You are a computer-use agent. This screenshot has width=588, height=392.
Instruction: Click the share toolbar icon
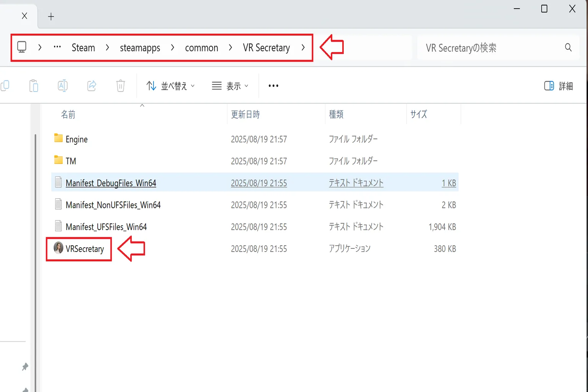pyautogui.click(x=91, y=85)
